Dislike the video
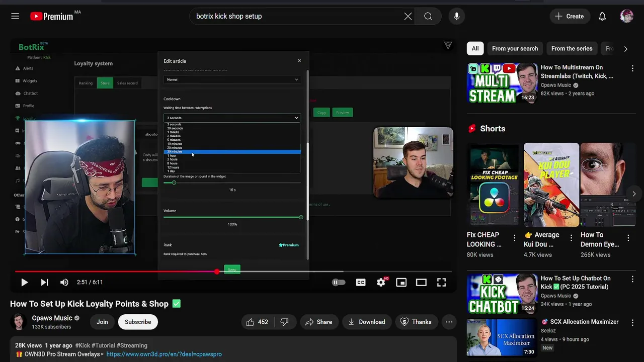Screen dimensions: 644x362 coord(284,322)
